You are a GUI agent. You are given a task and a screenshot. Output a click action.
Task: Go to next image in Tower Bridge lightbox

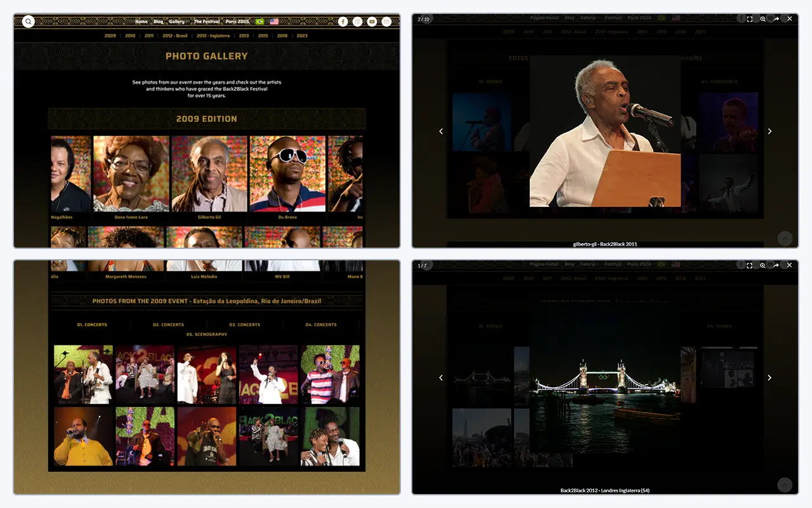pyautogui.click(x=769, y=378)
